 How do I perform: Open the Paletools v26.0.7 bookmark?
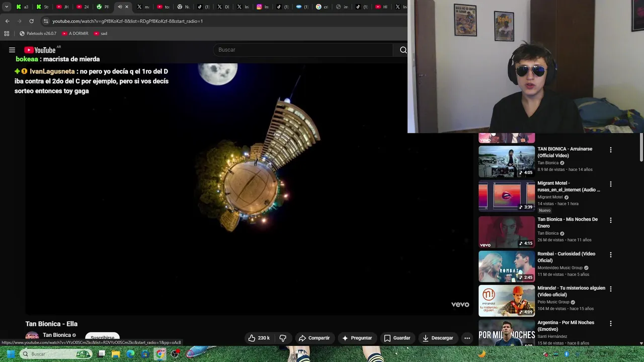(38, 33)
